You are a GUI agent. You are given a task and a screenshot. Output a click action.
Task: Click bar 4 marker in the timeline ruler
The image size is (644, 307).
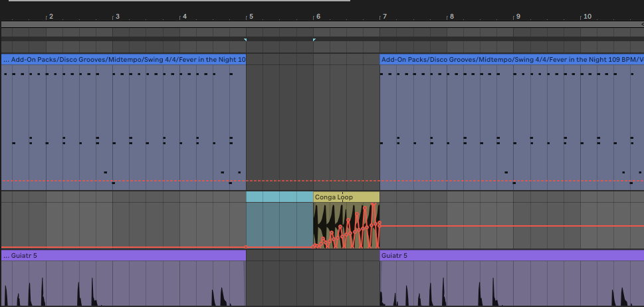pos(184,15)
